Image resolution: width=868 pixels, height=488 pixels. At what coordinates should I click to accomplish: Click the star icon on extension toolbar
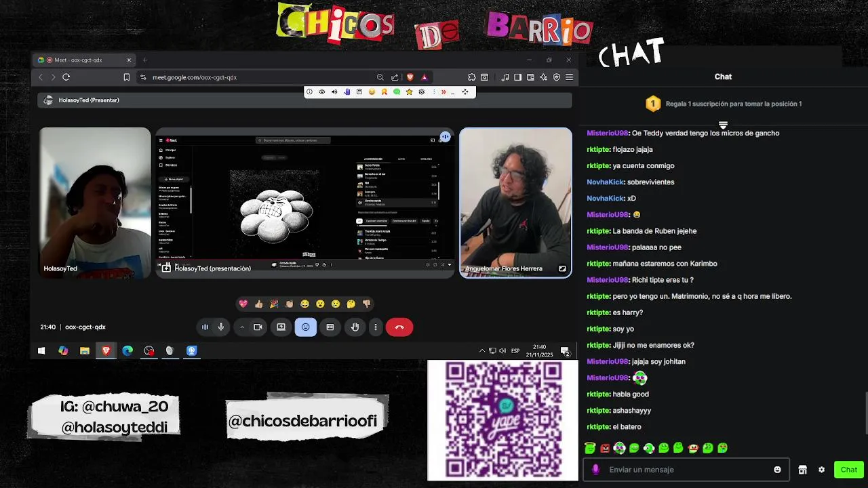(x=409, y=91)
